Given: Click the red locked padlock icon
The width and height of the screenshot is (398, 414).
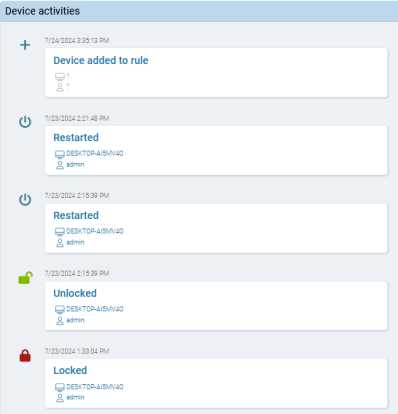Looking at the screenshot, I should pos(25,355).
